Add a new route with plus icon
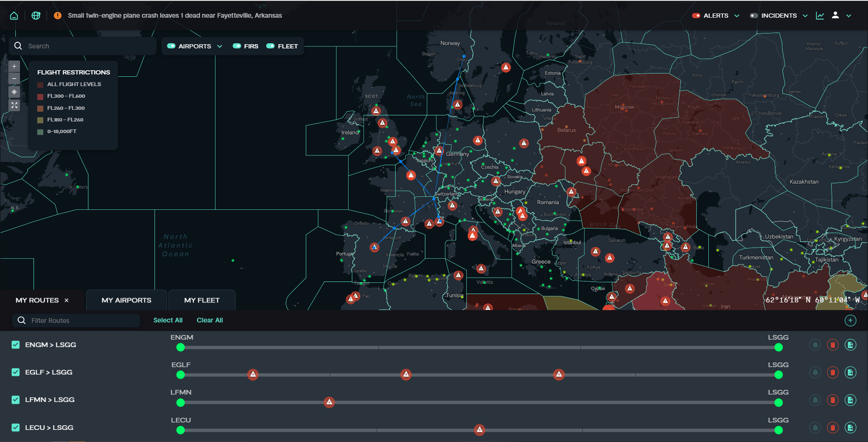868x442 pixels. point(850,320)
